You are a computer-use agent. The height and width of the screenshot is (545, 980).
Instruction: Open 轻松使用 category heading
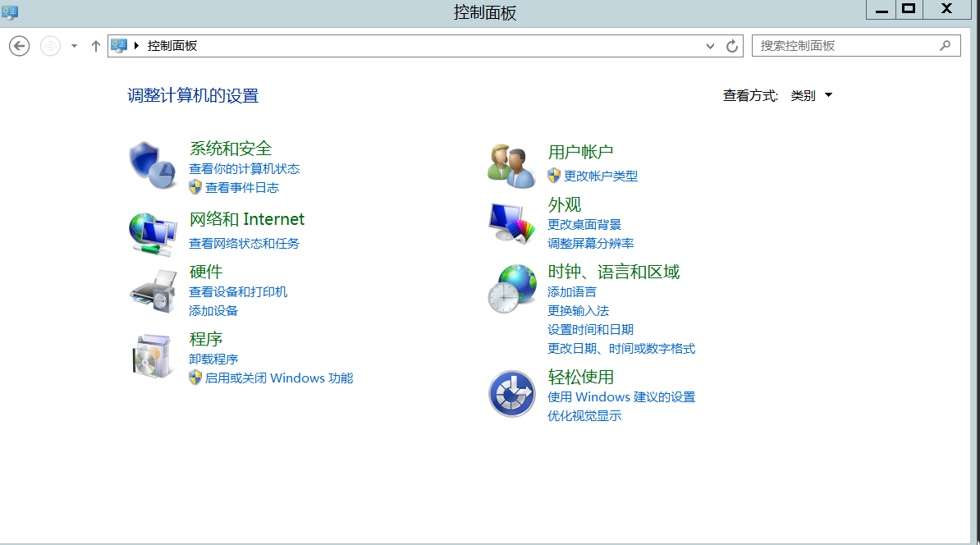coord(580,377)
